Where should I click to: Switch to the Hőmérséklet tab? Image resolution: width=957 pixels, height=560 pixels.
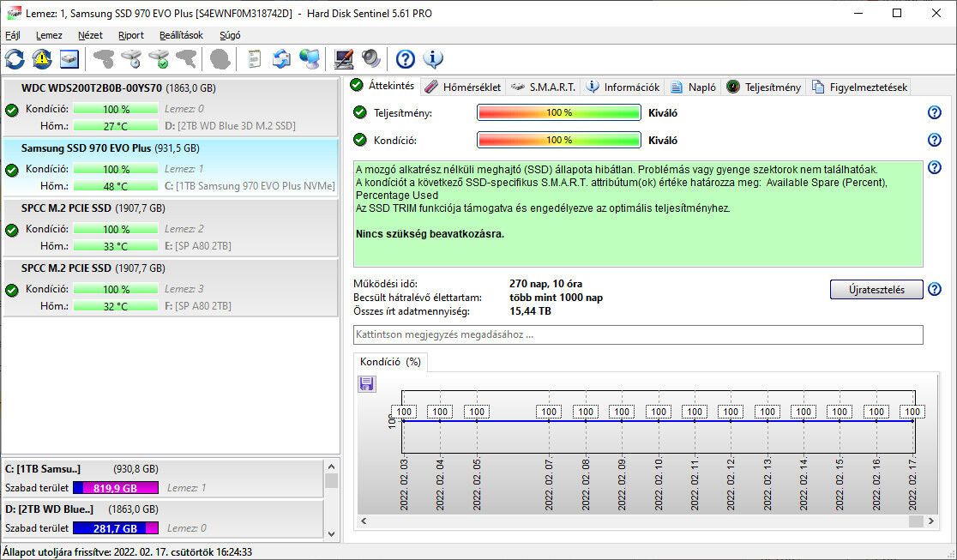tap(464, 87)
